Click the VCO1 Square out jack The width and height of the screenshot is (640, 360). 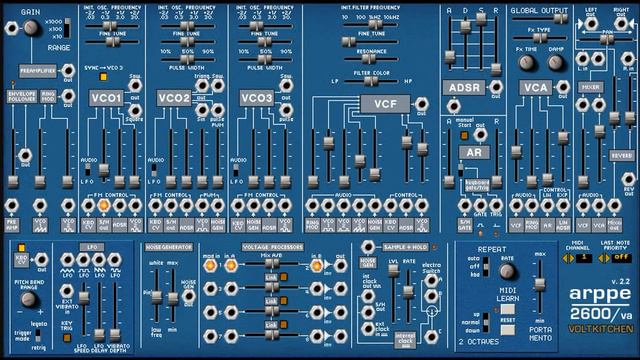pos(135,110)
